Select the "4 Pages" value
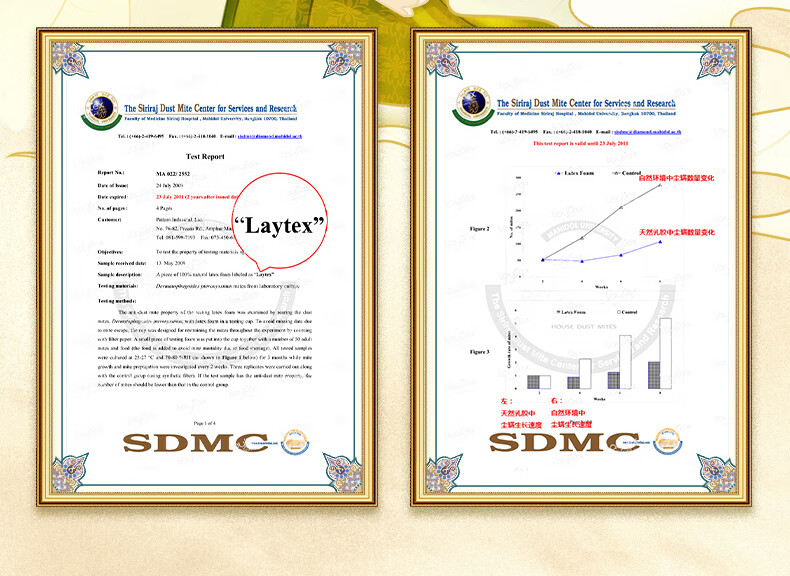Viewport: 790px width, 576px height. point(164,208)
